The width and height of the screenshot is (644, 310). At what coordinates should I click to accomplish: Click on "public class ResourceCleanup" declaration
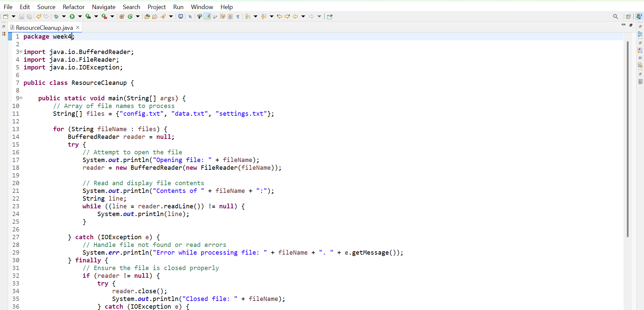[x=75, y=83]
